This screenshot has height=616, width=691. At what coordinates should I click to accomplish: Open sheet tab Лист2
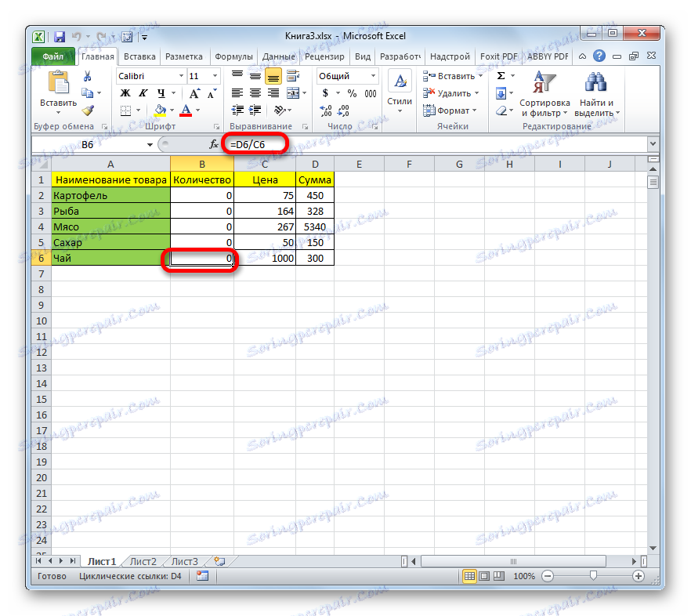click(x=143, y=561)
